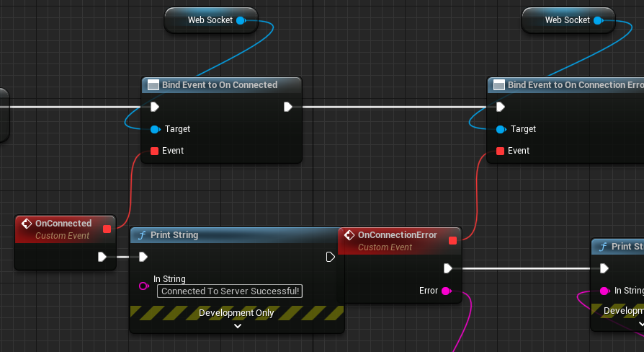Viewport: 644px width, 352px height.
Task: Click the OnConnectionError delegate output pin
Action: point(452,241)
